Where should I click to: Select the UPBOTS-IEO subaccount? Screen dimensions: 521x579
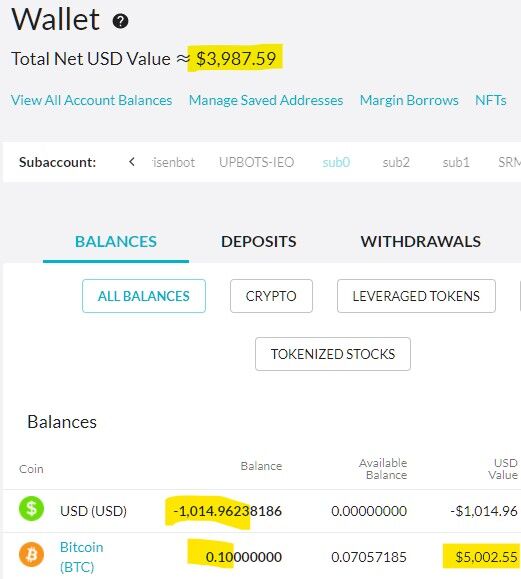pos(257,162)
